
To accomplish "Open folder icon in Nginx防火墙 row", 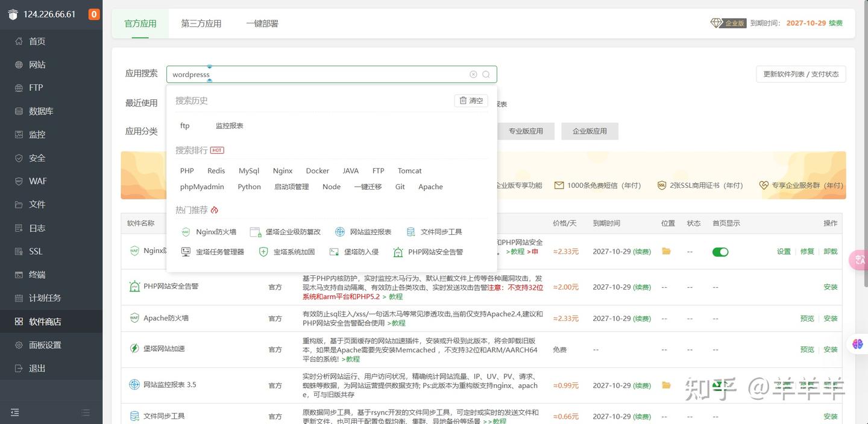I will [x=666, y=251].
